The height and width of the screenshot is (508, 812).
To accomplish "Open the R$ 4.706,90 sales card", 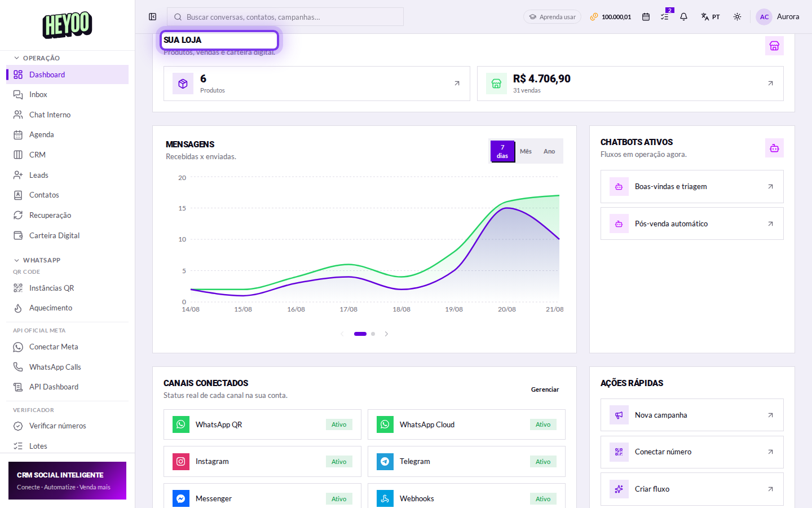I will [630, 84].
